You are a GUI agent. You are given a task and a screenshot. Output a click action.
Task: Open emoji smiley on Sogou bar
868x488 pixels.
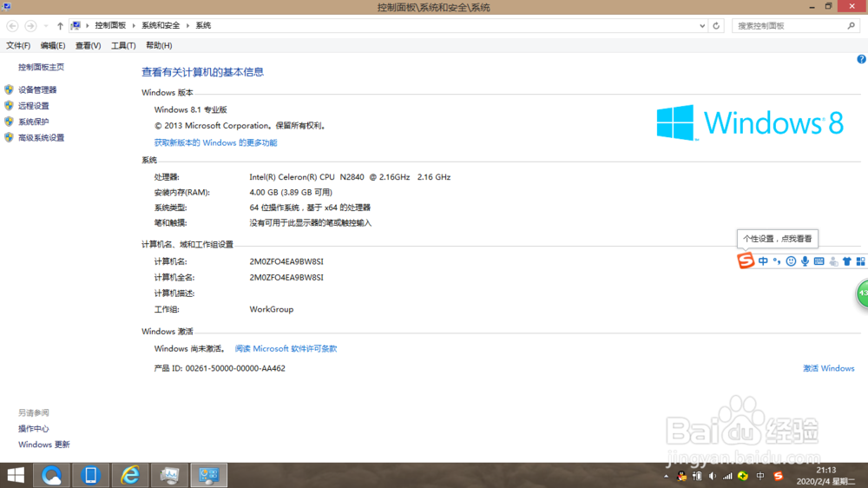tap(791, 260)
